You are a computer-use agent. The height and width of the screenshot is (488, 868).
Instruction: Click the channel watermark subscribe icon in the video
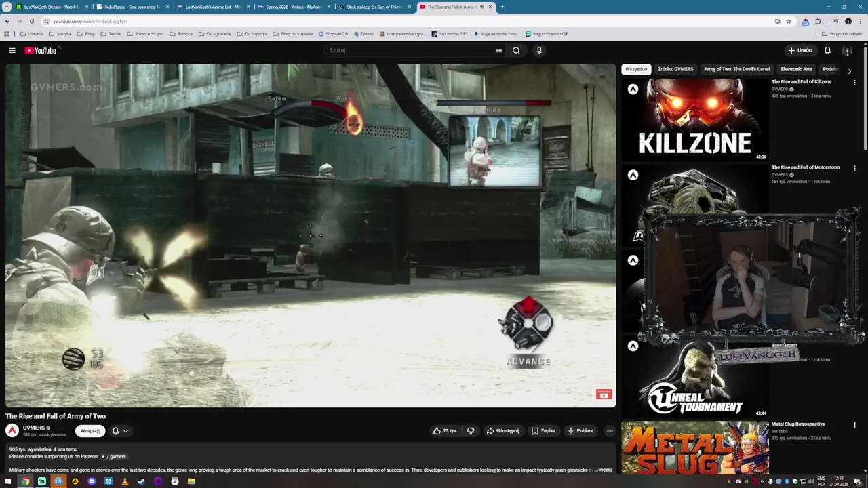[604, 394]
